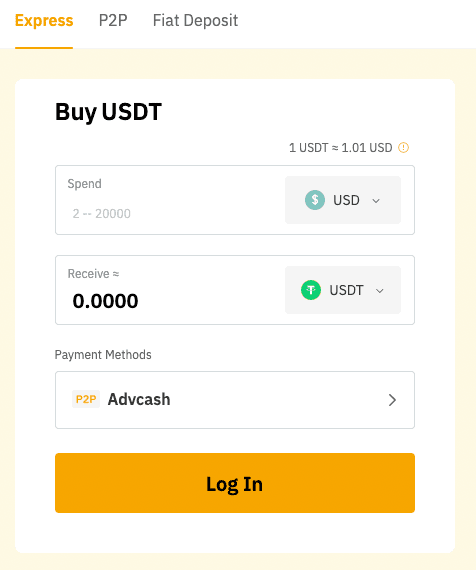The image size is (476, 570).
Task: Click the Payment Methods label
Action: coord(103,354)
